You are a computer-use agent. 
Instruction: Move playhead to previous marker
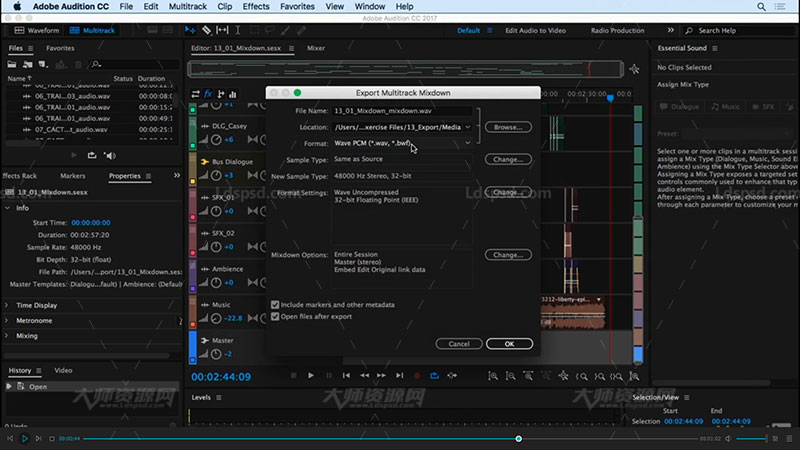tap(346, 376)
